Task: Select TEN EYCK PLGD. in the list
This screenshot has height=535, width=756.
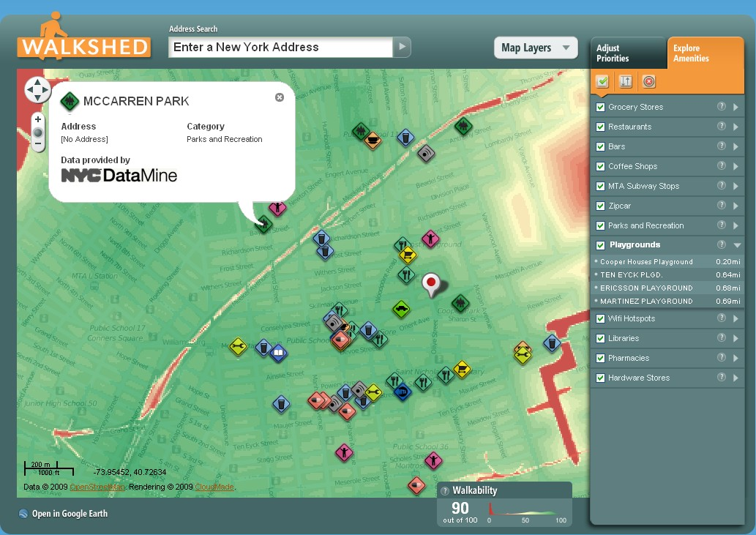Action: (x=667, y=274)
